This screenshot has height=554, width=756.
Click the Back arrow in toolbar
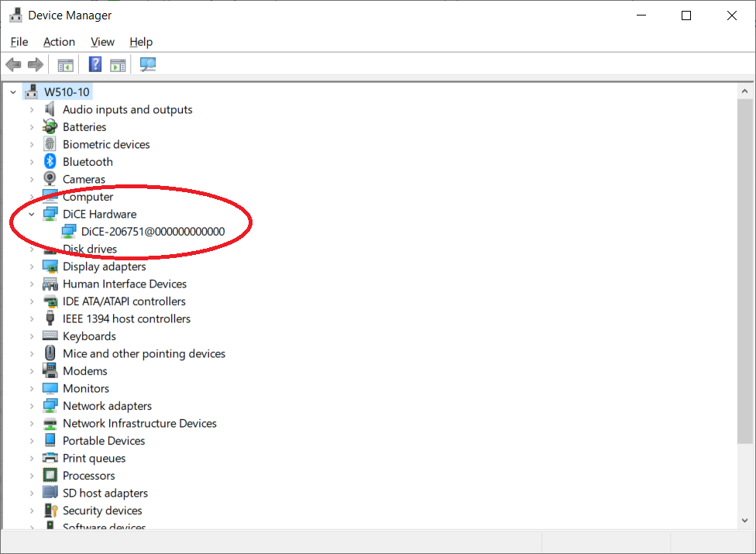(x=13, y=65)
